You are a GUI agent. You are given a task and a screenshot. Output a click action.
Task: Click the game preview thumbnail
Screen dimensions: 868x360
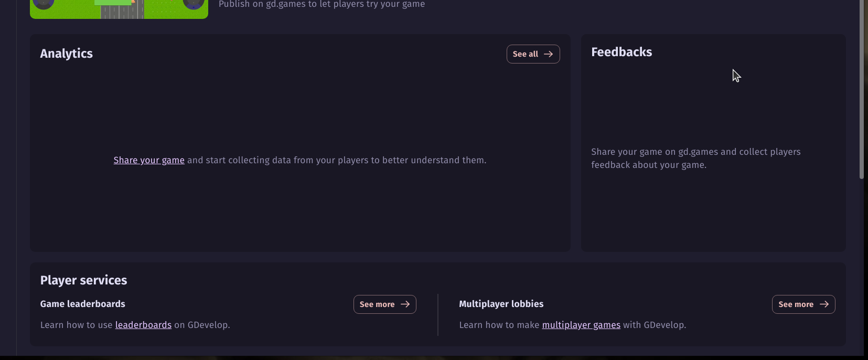point(119,9)
